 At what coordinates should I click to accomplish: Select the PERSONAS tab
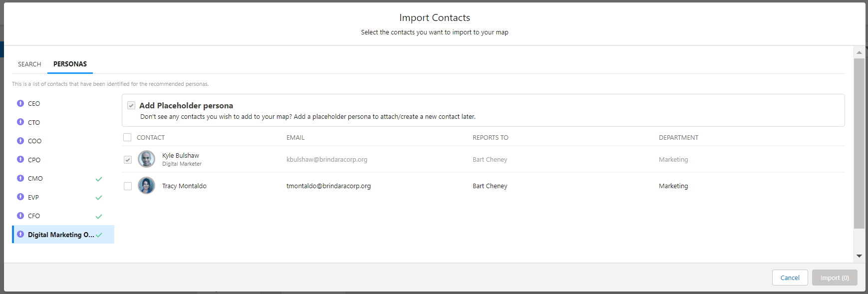pos(70,64)
